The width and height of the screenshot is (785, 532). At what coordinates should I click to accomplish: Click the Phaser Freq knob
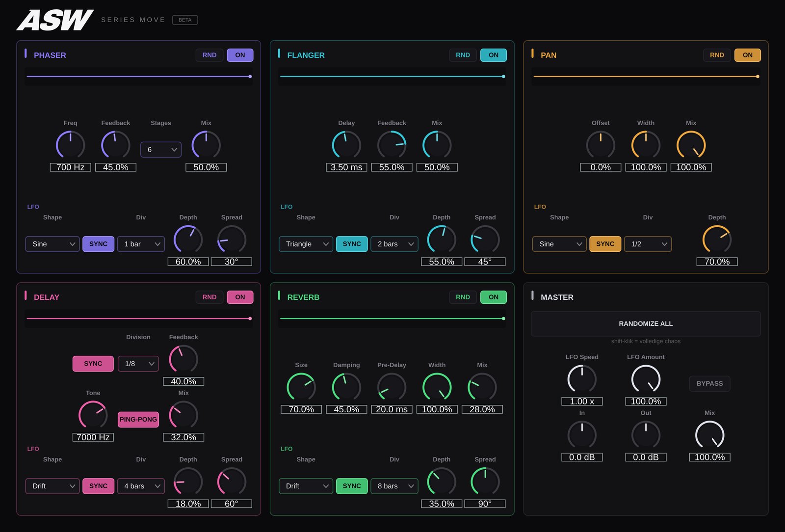click(x=70, y=145)
